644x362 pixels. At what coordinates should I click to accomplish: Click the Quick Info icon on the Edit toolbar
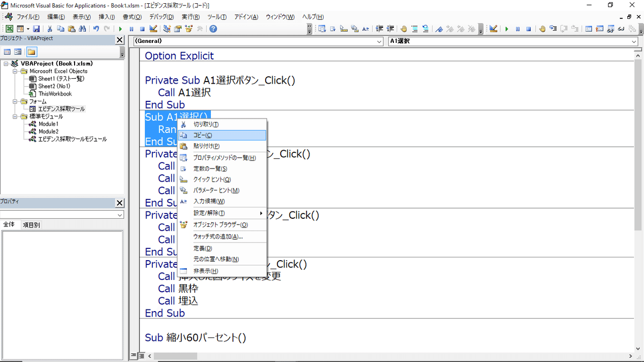(344, 28)
